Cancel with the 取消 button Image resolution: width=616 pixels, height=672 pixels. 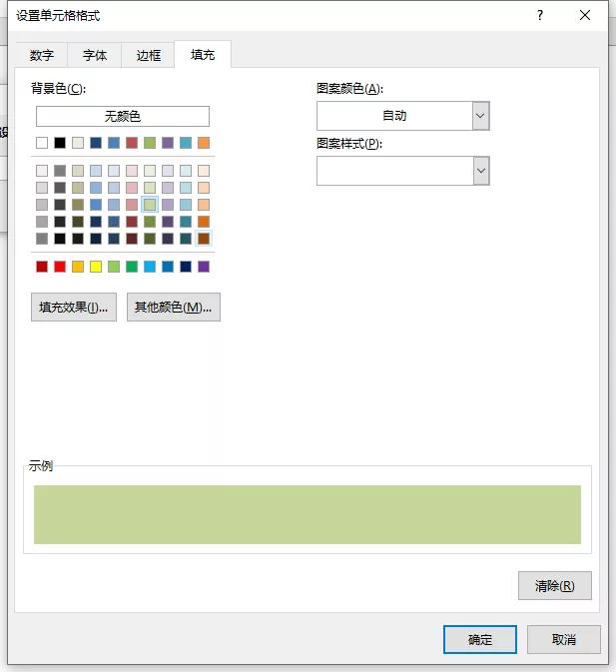564,639
